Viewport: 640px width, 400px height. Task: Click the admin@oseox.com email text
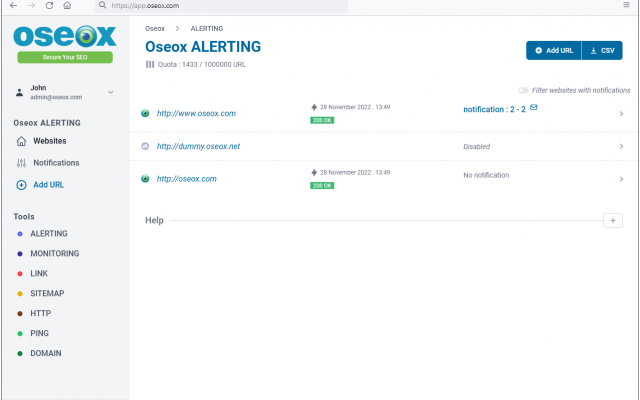[x=56, y=97]
